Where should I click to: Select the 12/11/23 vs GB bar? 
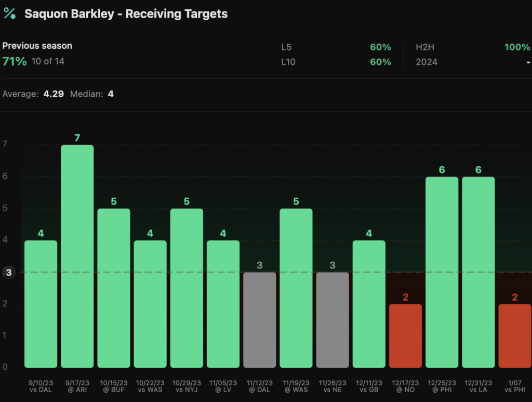(x=369, y=304)
